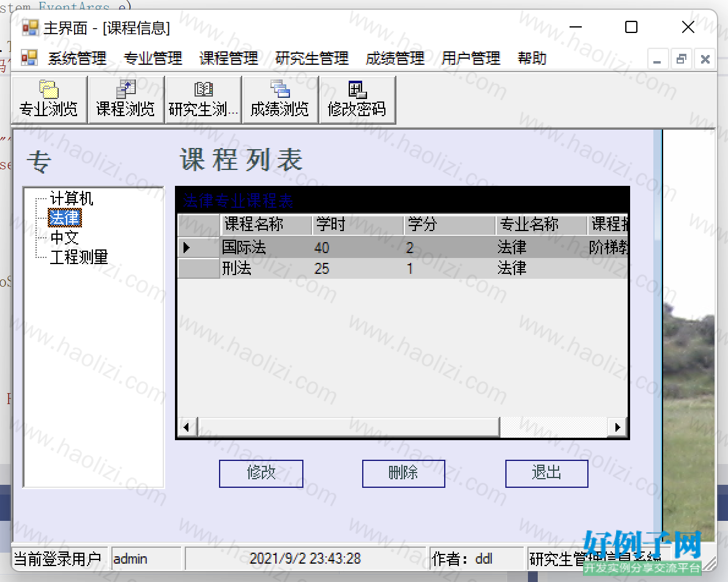
Task: Sort by the 学时 column header
Action: coord(357,224)
